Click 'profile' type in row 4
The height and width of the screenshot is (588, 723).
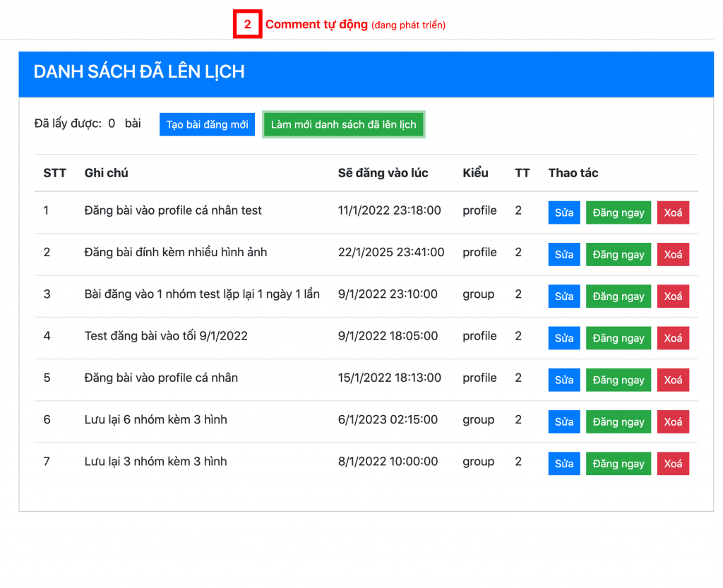point(479,337)
